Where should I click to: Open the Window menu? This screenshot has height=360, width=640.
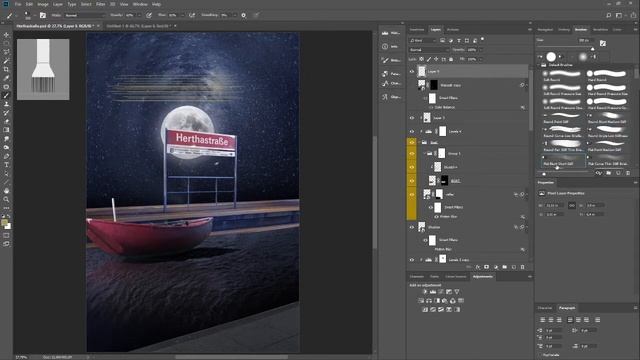click(x=140, y=4)
